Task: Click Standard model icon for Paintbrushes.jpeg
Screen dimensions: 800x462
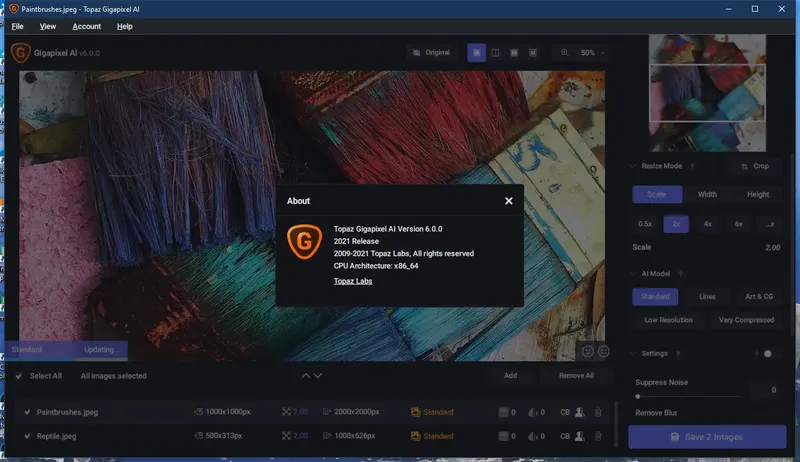Action: pos(415,412)
